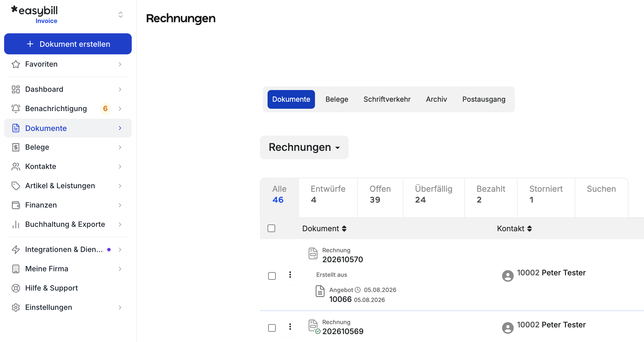
Task: Open linked Angebot 10066
Action: pos(340,299)
